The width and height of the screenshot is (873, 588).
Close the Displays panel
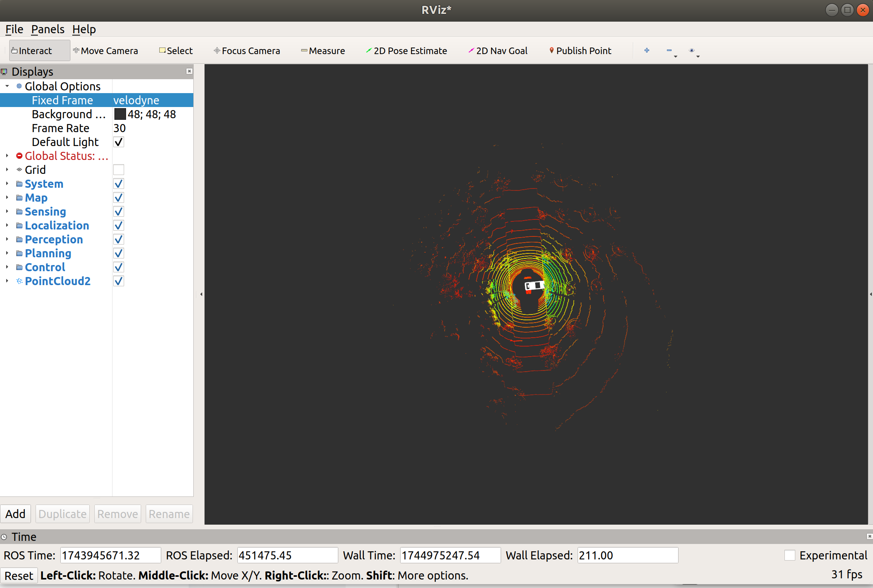click(189, 71)
